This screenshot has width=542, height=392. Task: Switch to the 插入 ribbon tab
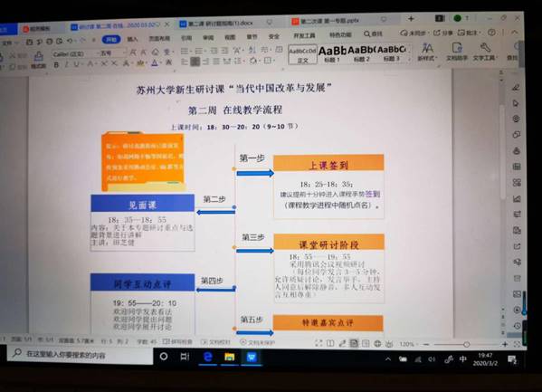pyautogui.click(x=132, y=39)
